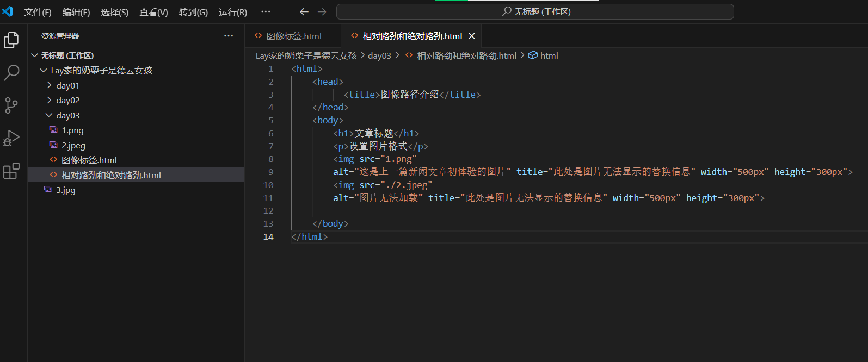Open the Run and Debug view icon
The image size is (868, 362).
coord(11,138)
